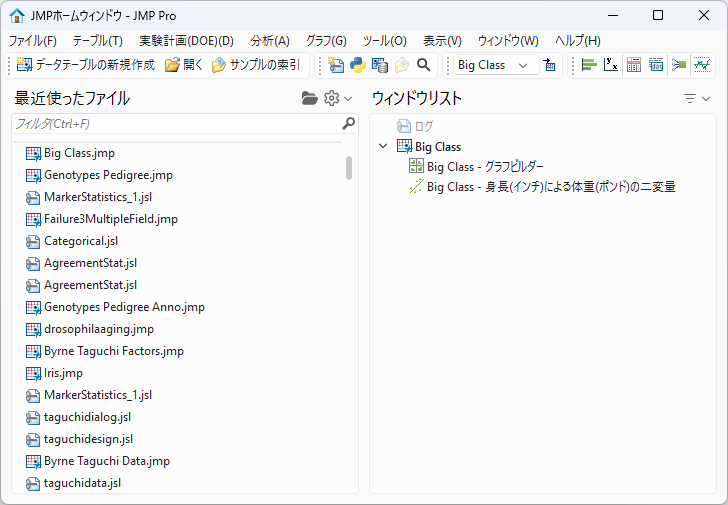Click the magnifier search toolbar icon
The width and height of the screenshot is (728, 505).
[x=423, y=65]
